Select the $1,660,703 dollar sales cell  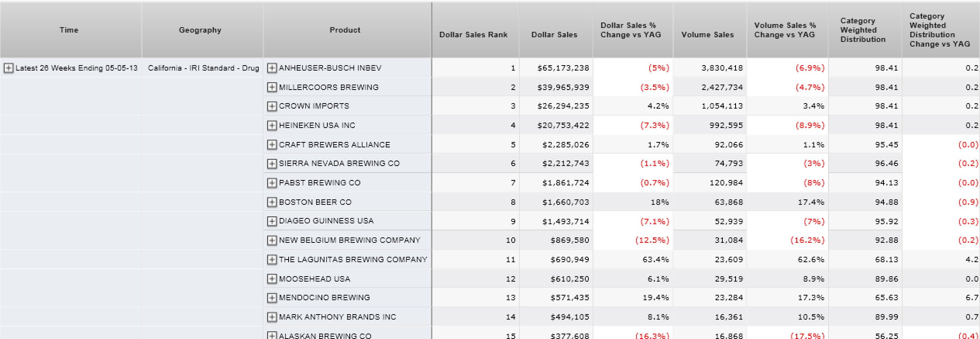556,202
